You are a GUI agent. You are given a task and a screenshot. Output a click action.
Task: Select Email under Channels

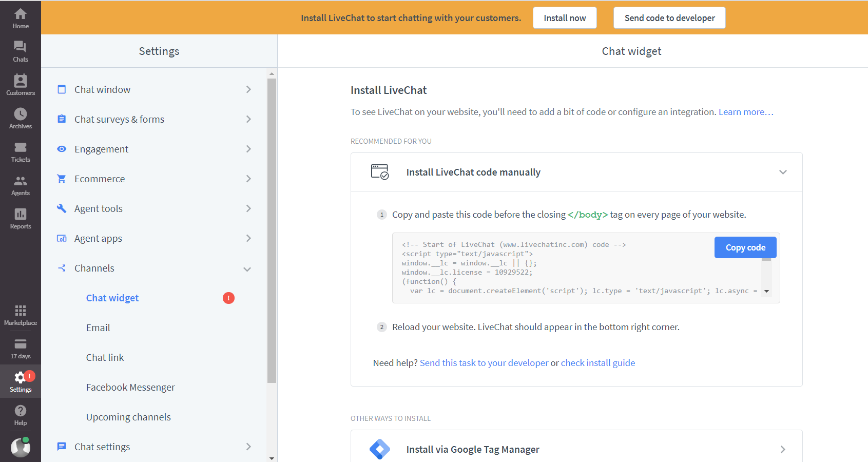98,328
